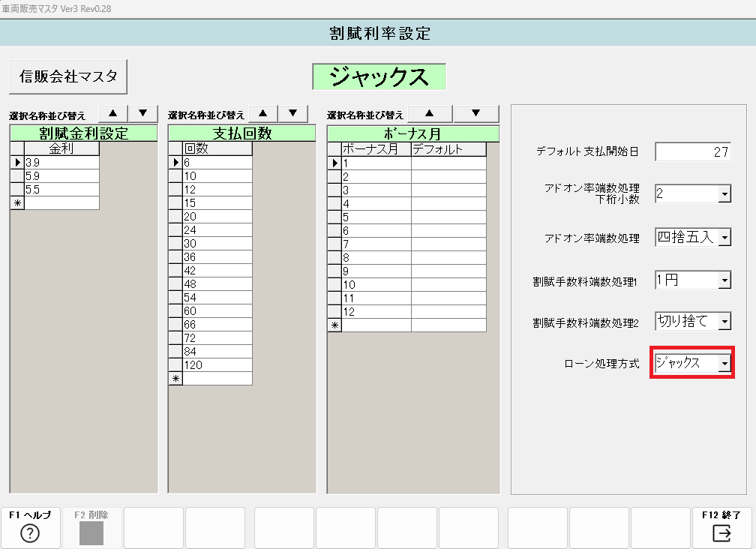
Task: Open the 信販会社マスタ screen
Action: (x=68, y=76)
